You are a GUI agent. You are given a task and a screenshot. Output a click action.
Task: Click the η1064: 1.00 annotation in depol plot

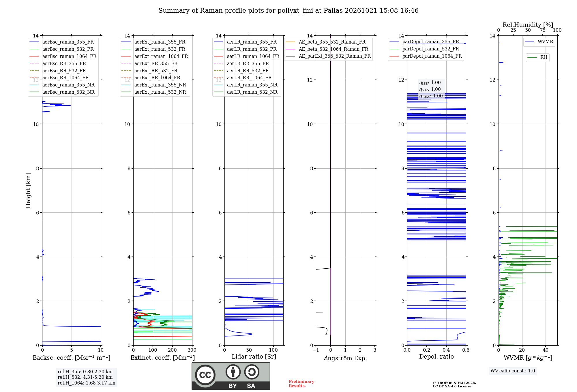431,96
